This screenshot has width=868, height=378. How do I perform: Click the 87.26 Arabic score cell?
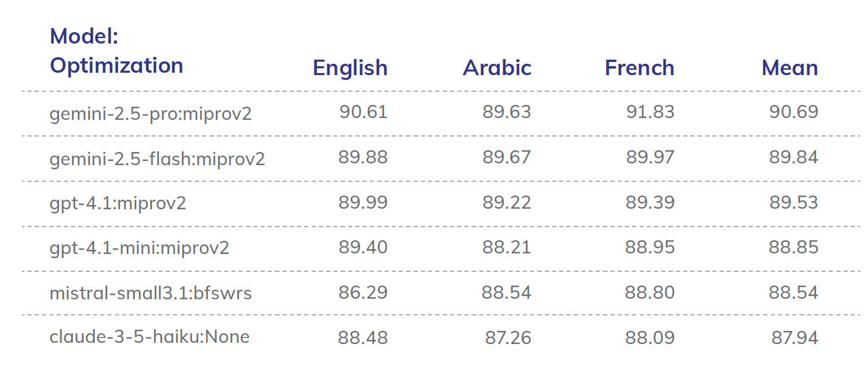coord(508,338)
